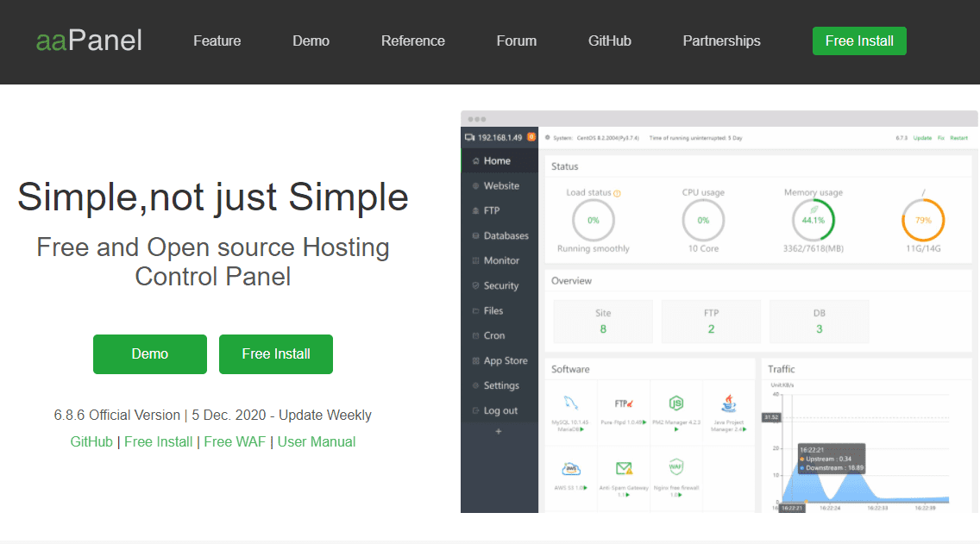
Task: Open the Website section from the sidebar
Action: coord(501,185)
